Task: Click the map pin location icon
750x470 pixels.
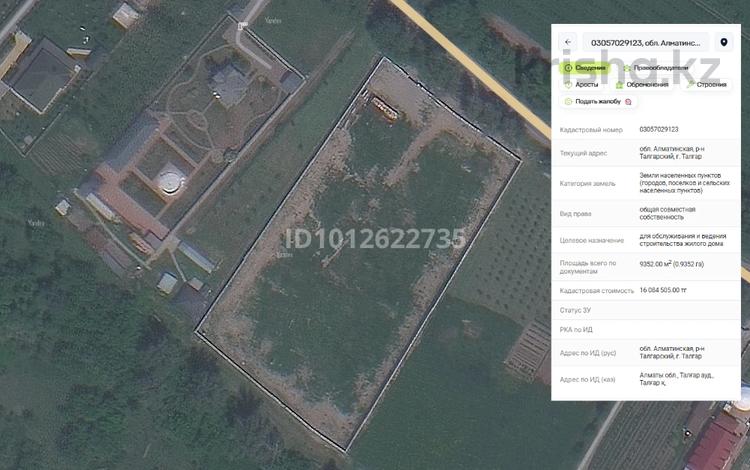Action: pyautogui.click(x=724, y=43)
